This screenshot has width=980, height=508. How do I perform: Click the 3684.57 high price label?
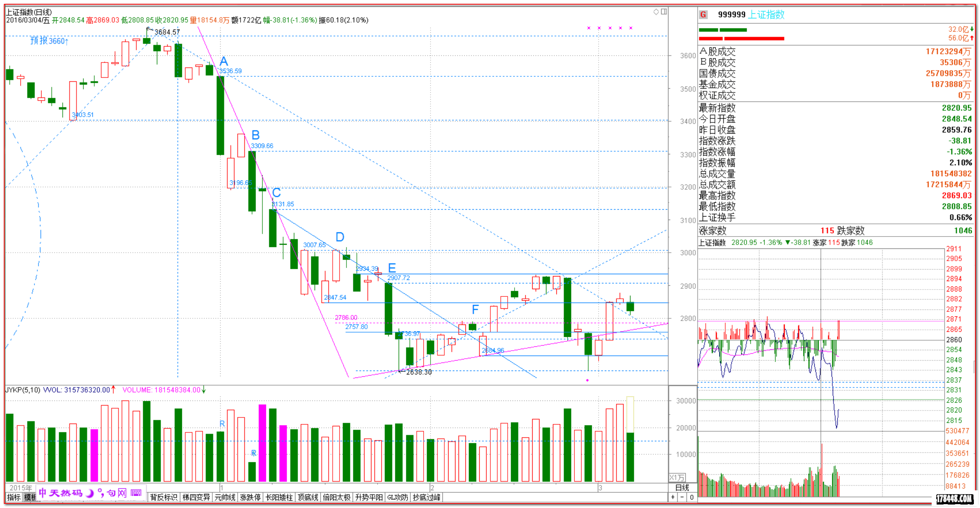pyautogui.click(x=167, y=32)
